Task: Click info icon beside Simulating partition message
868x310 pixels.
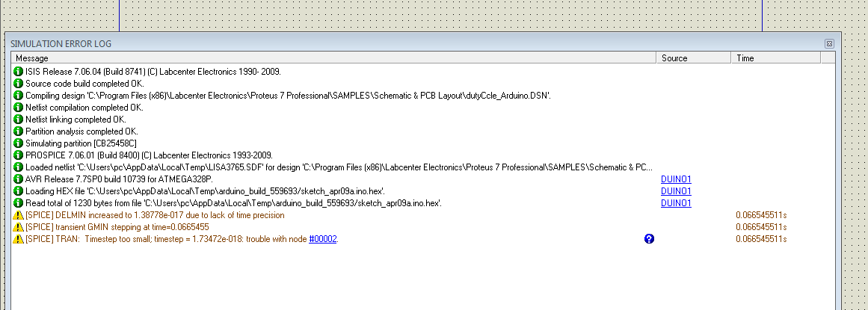Action: (x=18, y=143)
